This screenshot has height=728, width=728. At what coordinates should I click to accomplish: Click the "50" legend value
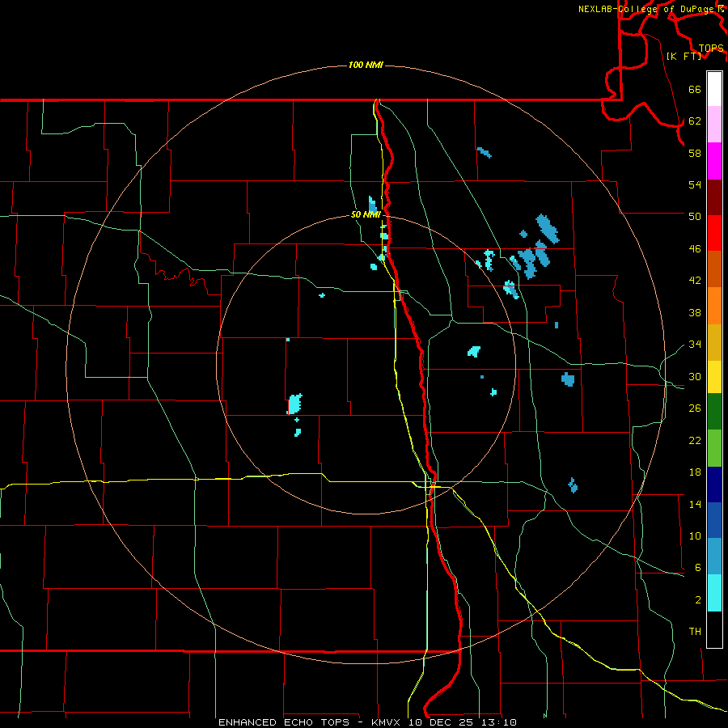[695, 217]
